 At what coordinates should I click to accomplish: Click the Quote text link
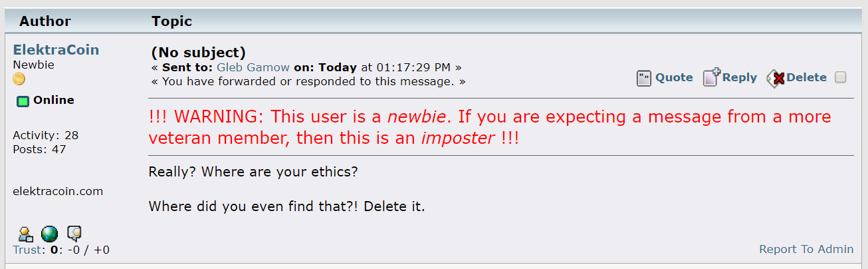(674, 77)
